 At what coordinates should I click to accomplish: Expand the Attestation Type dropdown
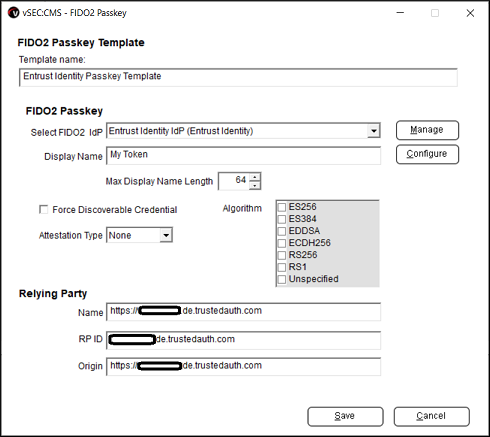[166, 235]
